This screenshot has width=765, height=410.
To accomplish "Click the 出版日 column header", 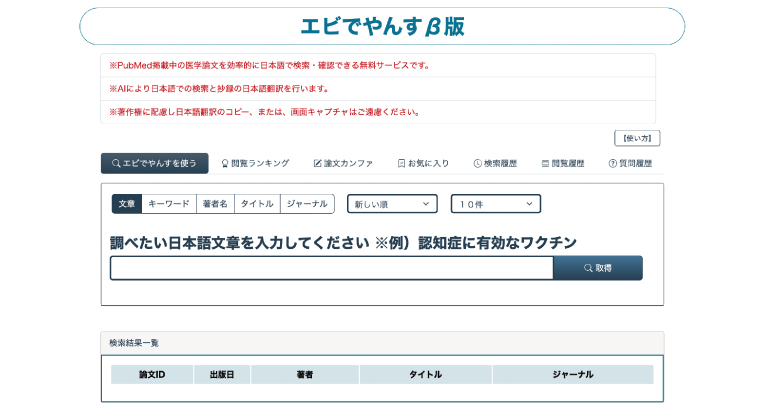I will coord(222,375).
